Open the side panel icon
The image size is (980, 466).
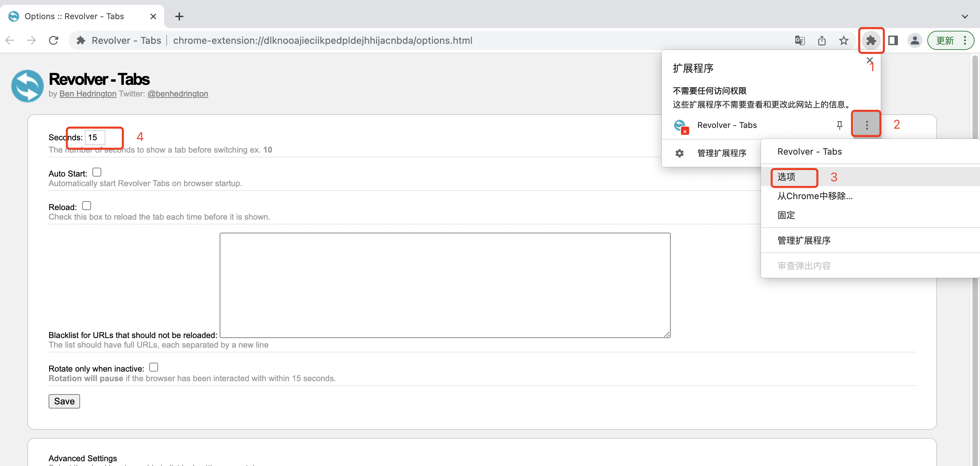893,40
